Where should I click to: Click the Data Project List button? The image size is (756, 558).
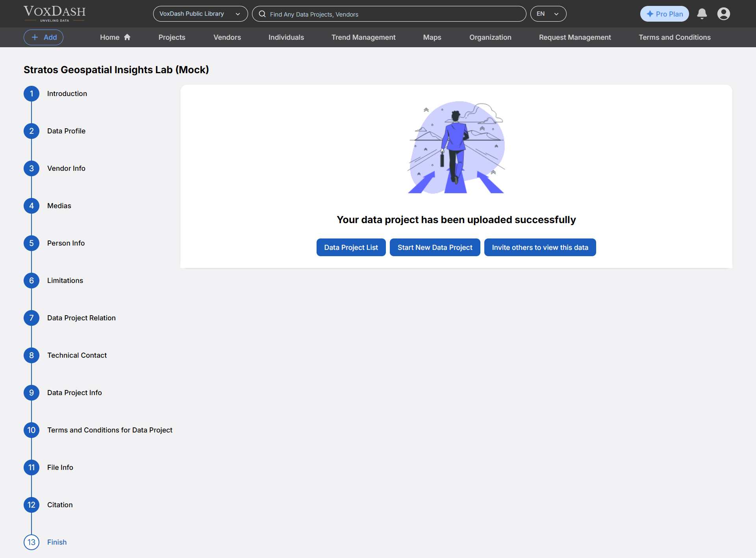351,248
